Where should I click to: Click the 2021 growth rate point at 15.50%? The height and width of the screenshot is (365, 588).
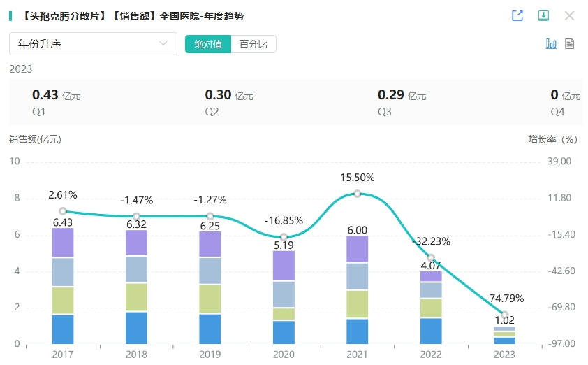point(358,194)
